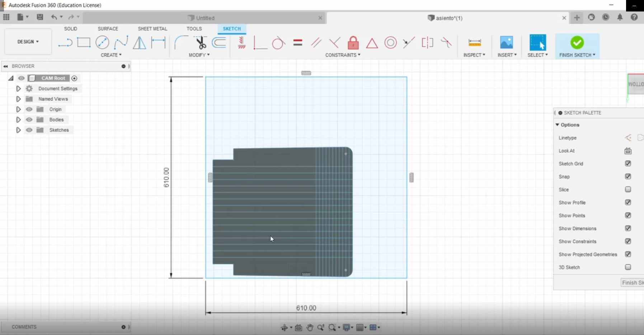644x335 pixels.
Task: Switch to the SOLID tab
Action: [x=70, y=29]
